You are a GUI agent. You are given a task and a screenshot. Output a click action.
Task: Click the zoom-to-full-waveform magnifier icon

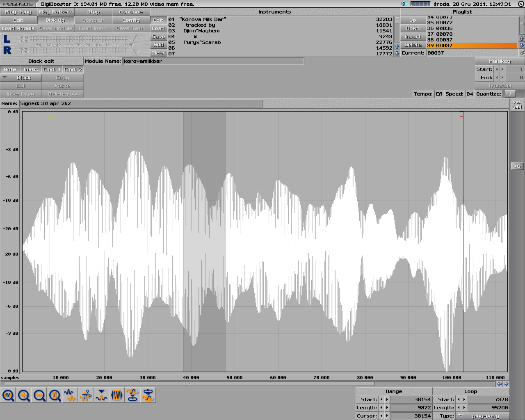(8, 395)
